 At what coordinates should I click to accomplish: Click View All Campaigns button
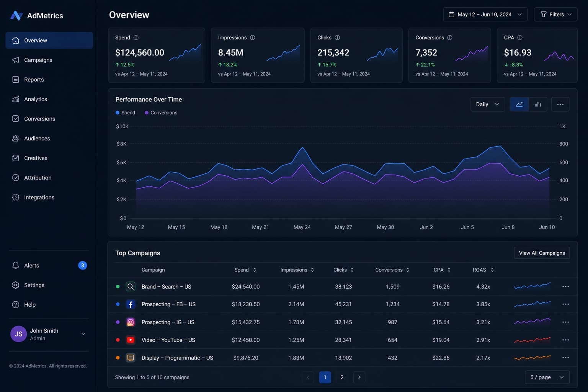pyautogui.click(x=542, y=253)
